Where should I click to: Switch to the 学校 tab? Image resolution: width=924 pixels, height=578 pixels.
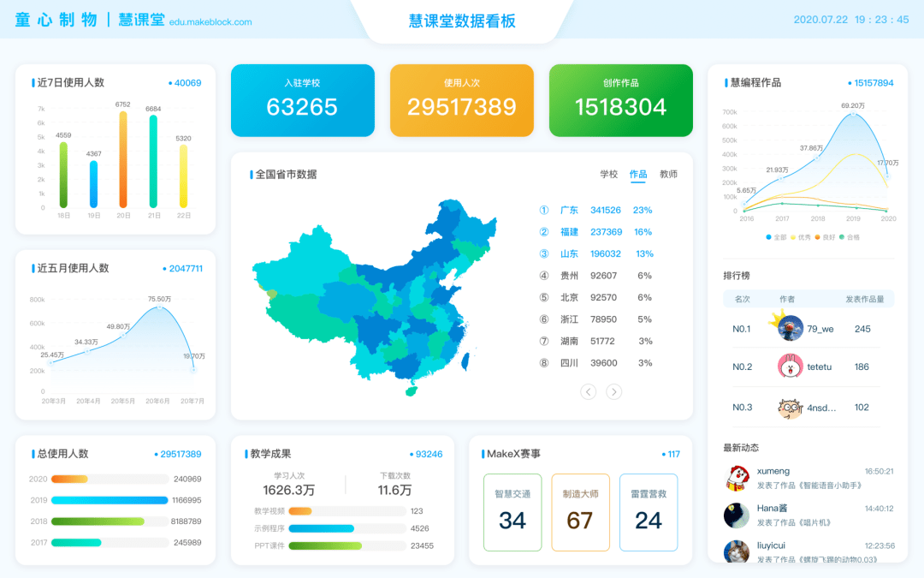click(x=608, y=174)
